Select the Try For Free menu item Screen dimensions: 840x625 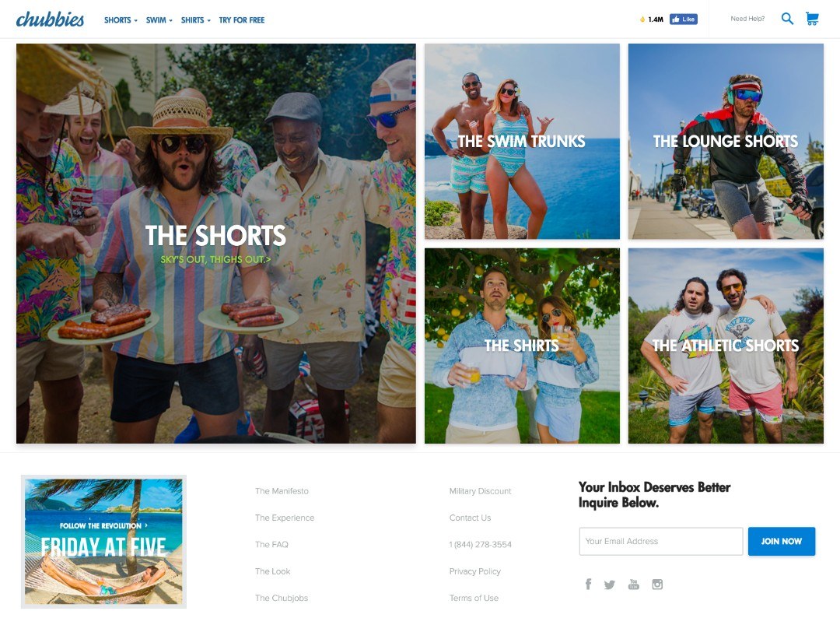coord(242,19)
